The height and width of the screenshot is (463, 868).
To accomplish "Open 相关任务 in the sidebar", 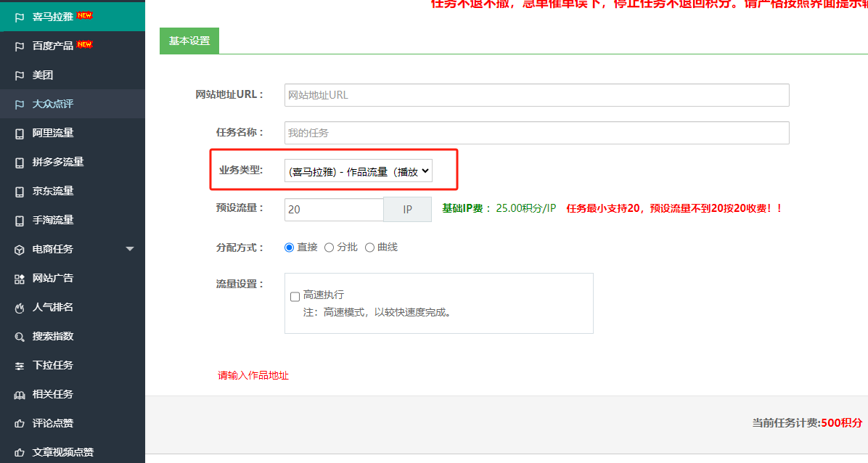I will (73, 394).
